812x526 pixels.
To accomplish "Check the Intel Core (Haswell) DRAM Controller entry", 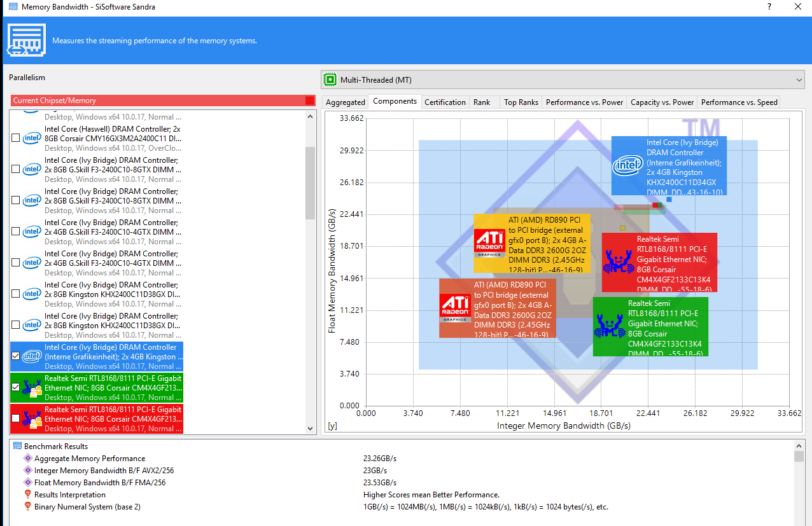I will (x=16, y=138).
